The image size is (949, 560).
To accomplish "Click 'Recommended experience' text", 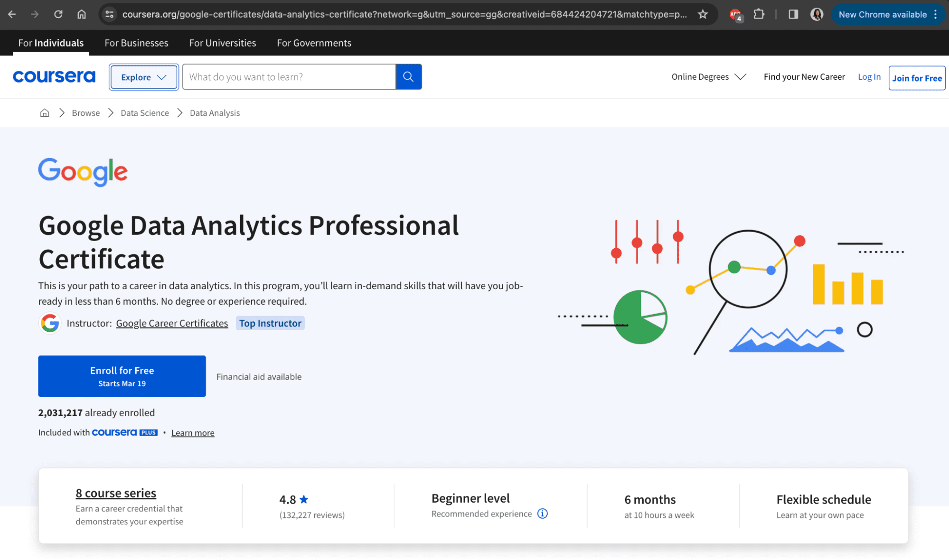I will click(481, 513).
